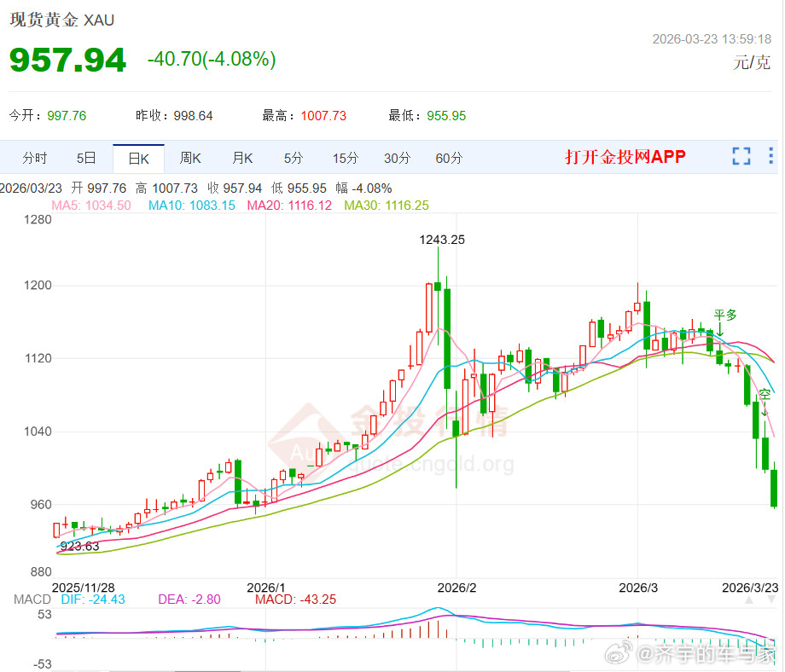The image size is (785, 672).
Task: Open the three-dot more options menu
Action: pyautogui.click(x=770, y=158)
